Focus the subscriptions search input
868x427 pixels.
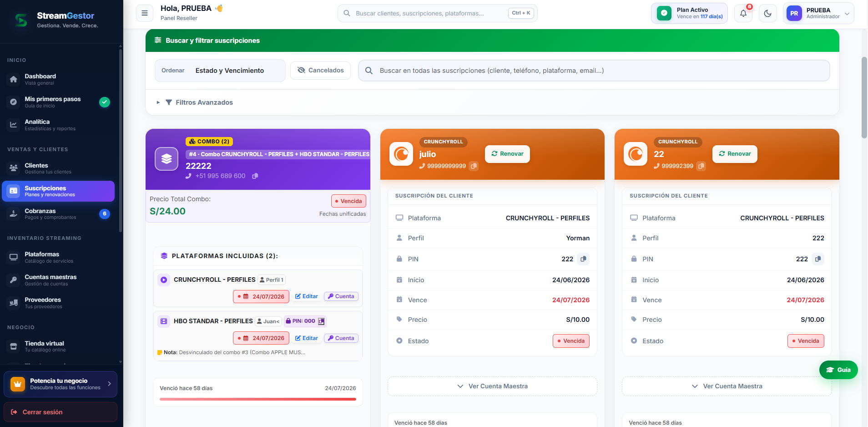click(x=594, y=71)
